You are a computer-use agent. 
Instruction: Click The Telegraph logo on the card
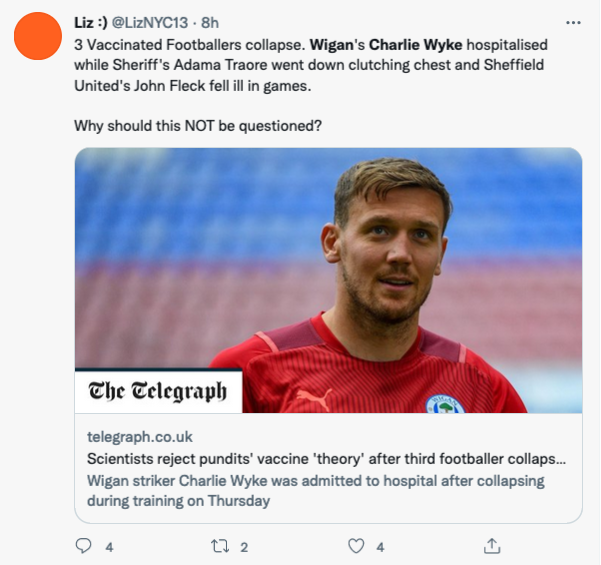158,391
